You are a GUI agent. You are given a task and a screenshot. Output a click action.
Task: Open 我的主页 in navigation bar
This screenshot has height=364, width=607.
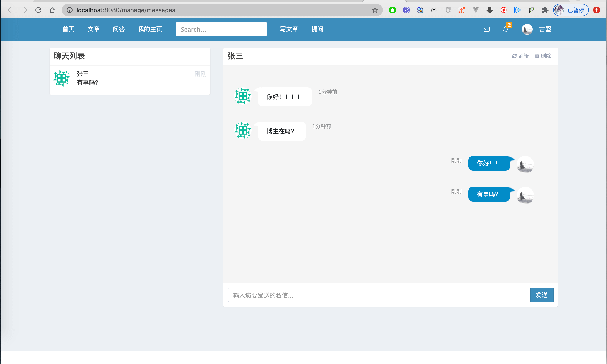coord(150,29)
